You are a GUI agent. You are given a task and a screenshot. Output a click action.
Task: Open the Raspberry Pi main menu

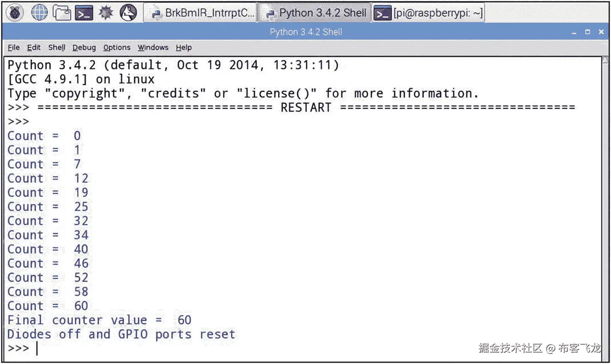click(x=15, y=13)
